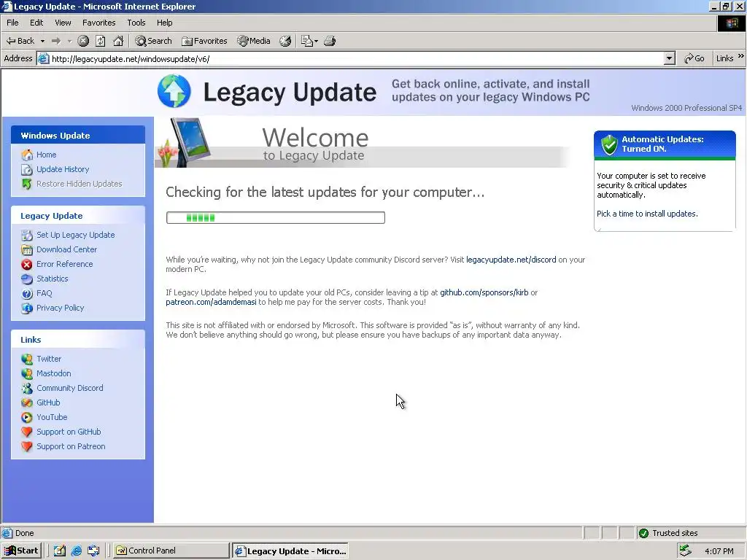The width and height of the screenshot is (747, 560).
Task: Click the Refresh page icon
Action: [x=101, y=41]
